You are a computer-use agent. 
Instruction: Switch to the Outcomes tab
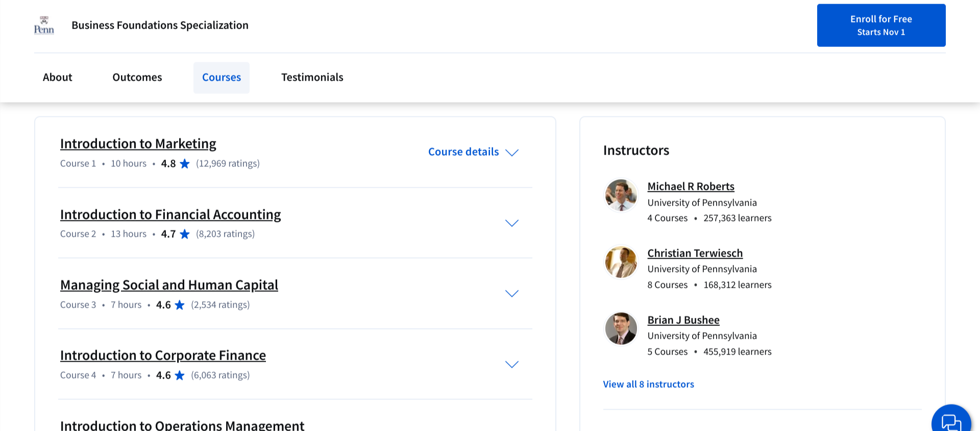(137, 78)
